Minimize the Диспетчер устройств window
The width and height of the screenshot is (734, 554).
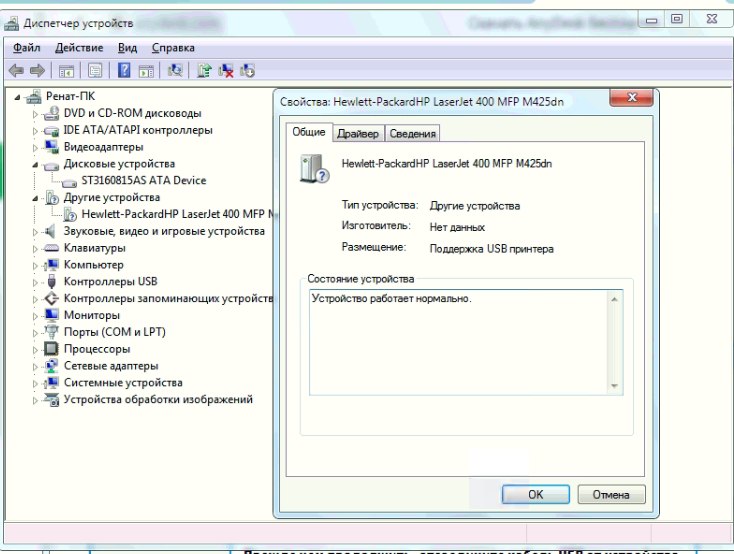(652, 20)
